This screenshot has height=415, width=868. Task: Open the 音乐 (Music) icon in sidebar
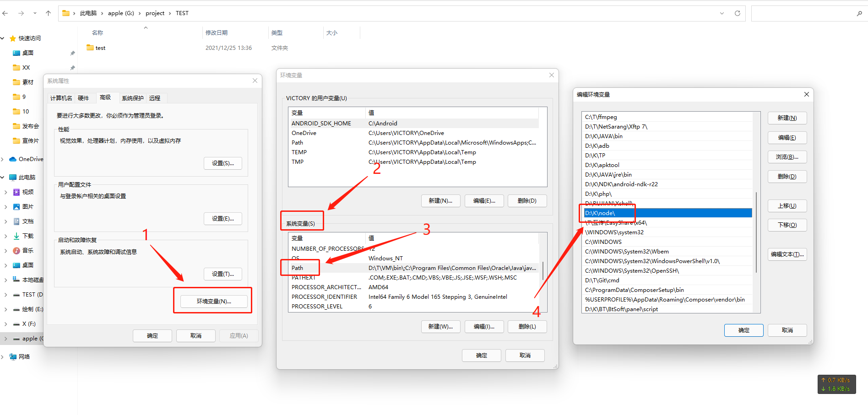16,251
